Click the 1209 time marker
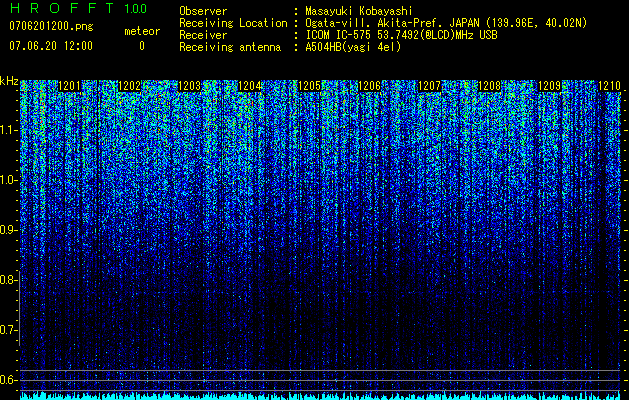Screen dimensions: 629x400 point(549,86)
